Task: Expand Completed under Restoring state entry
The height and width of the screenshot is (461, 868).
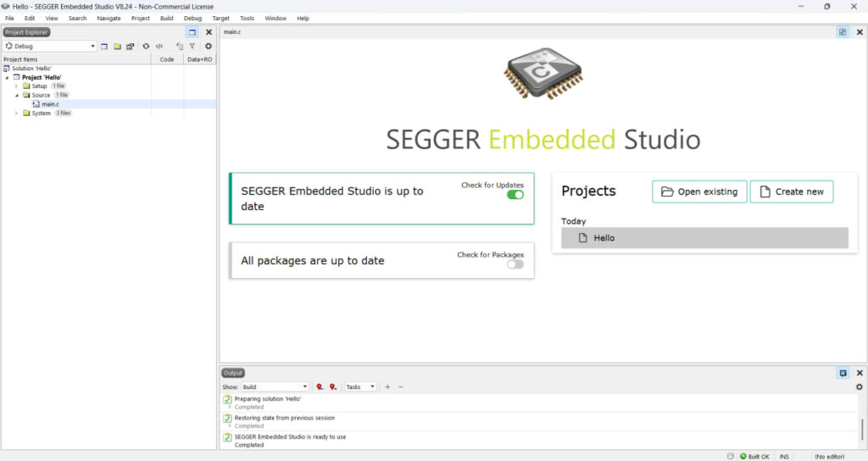Action: coord(230,426)
